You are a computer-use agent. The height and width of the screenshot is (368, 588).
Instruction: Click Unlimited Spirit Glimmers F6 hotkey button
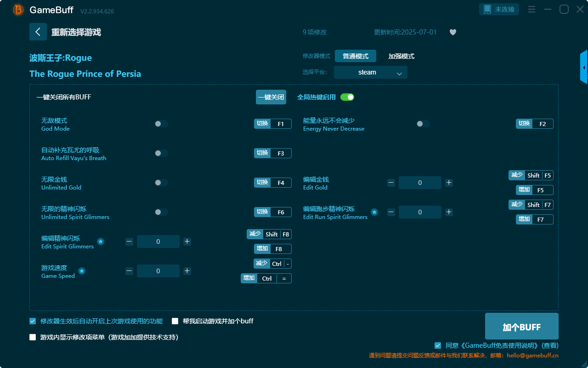click(x=273, y=212)
